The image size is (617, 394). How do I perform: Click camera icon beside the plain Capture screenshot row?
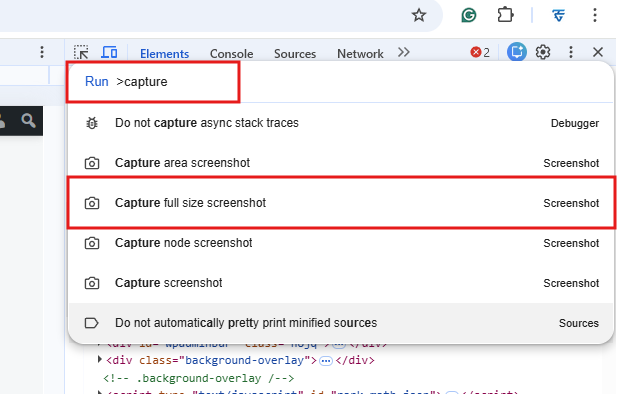coord(92,283)
